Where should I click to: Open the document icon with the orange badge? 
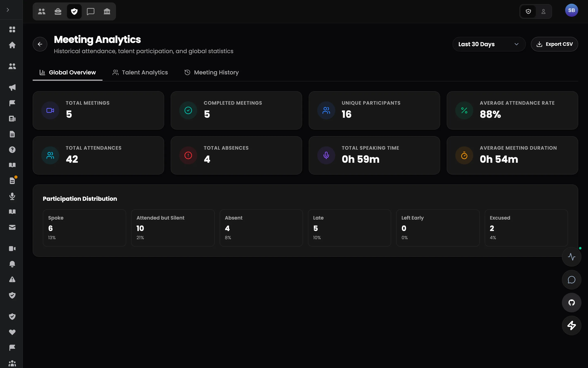point(12,181)
